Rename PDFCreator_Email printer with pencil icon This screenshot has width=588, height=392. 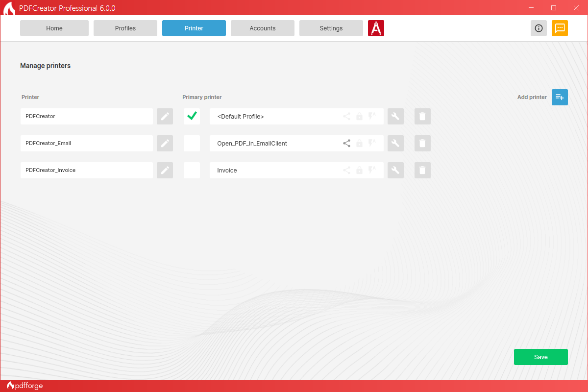[x=165, y=144]
